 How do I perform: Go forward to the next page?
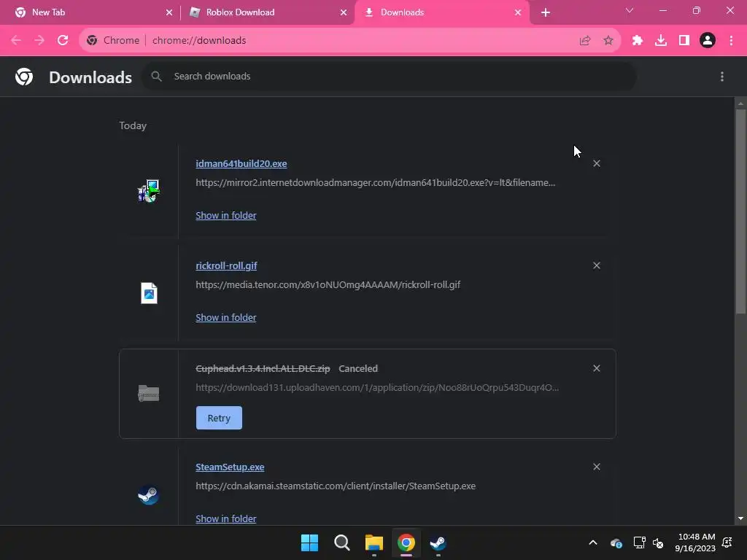click(x=39, y=40)
